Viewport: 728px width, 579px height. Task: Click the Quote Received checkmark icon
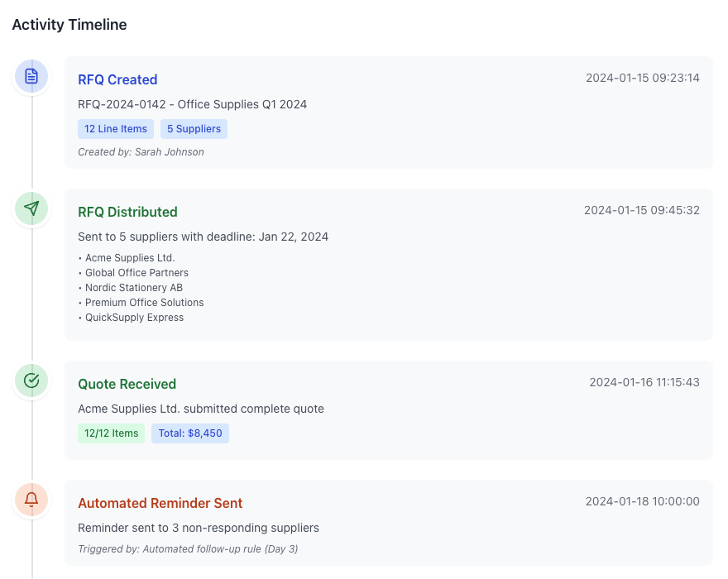pyautogui.click(x=31, y=380)
